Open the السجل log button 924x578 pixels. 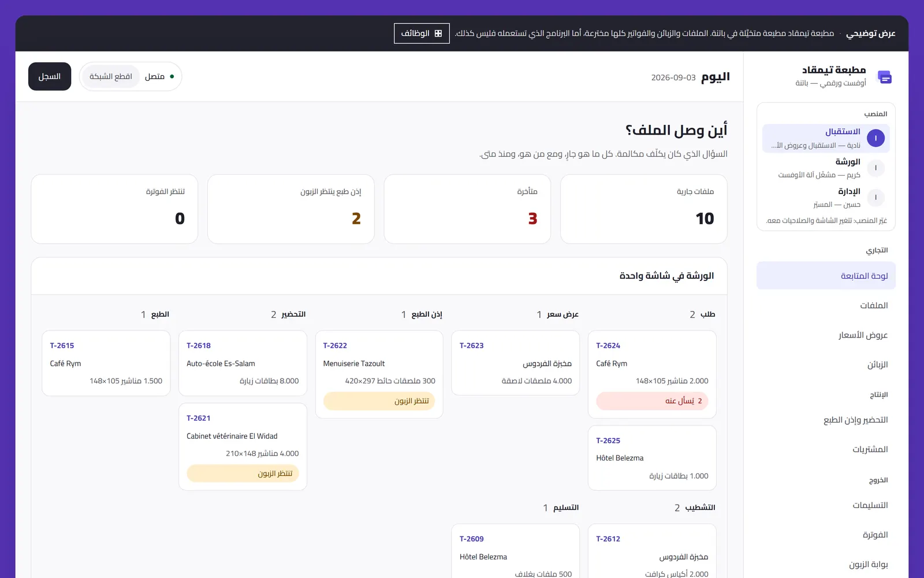click(50, 76)
